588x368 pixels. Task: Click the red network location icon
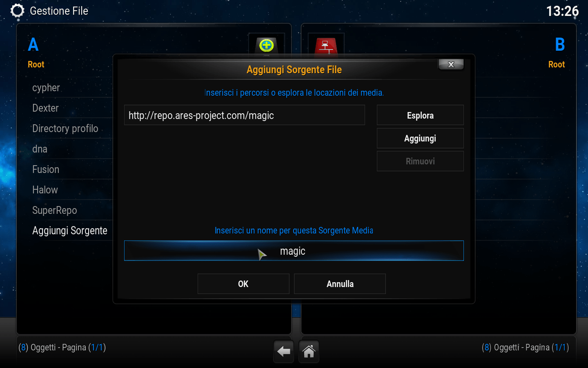click(x=326, y=45)
